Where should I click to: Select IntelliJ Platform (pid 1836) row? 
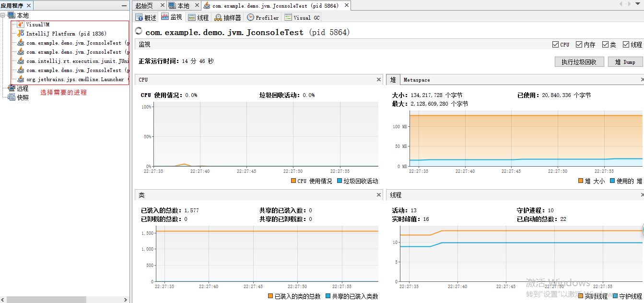pos(66,34)
